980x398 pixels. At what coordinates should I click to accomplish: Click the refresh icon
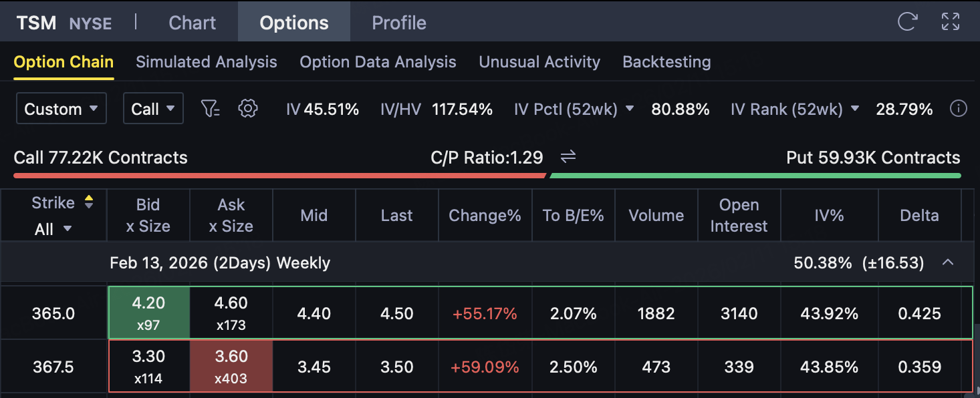[x=907, y=22]
